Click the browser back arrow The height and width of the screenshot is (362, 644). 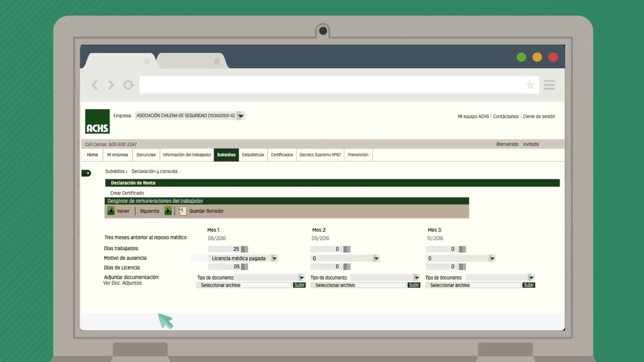pyautogui.click(x=94, y=85)
